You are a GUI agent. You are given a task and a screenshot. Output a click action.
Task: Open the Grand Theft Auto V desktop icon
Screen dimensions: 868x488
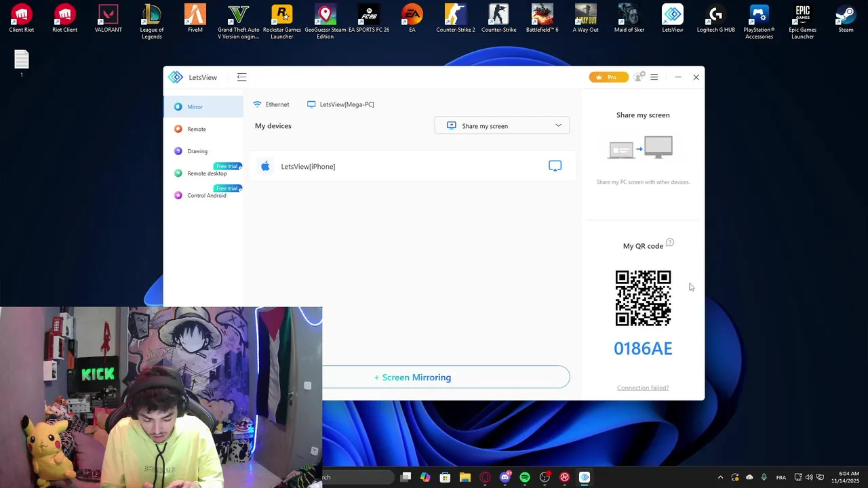pos(239,22)
